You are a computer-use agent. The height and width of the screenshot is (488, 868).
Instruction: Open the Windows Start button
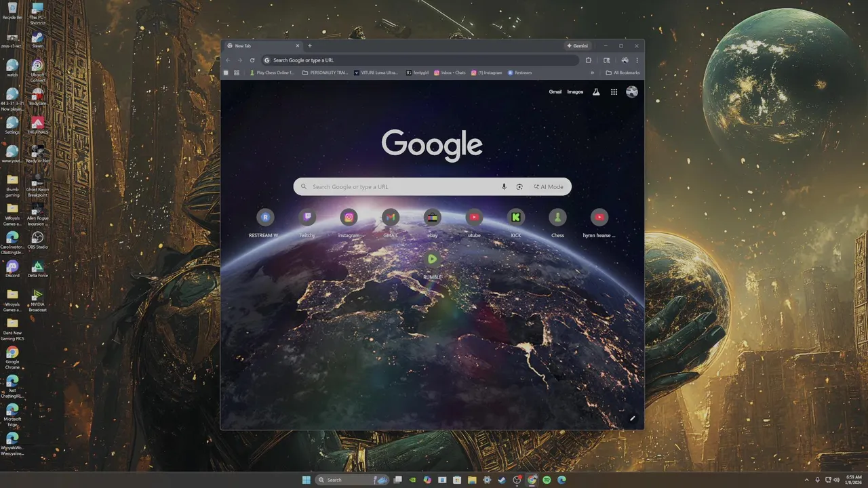(306, 480)
